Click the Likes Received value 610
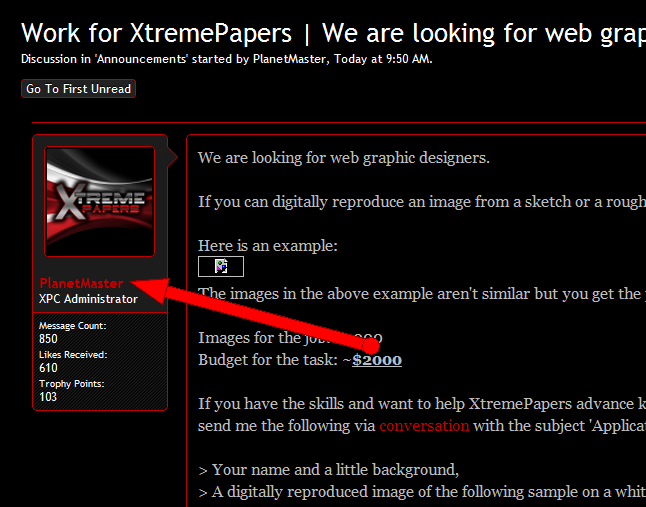This screenshot has width=646, height=507. click(x=48, y=368)
